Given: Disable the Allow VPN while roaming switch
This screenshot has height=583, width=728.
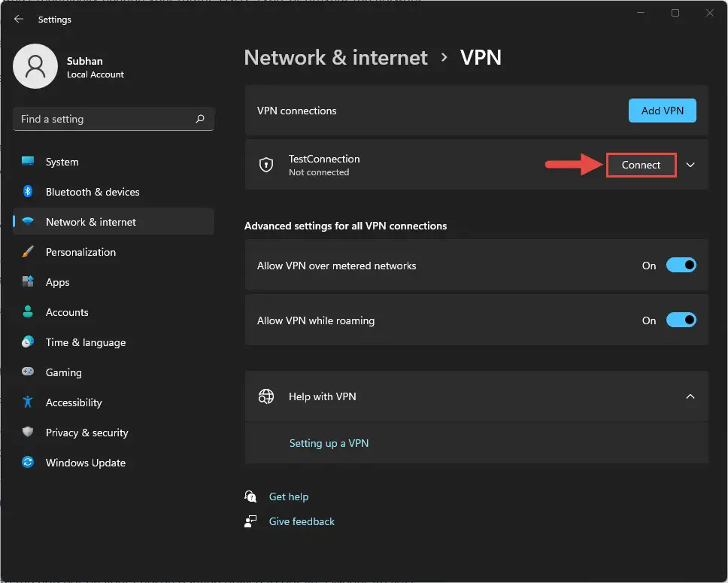Looking at the screenshot, I should (x=681, y=320).
